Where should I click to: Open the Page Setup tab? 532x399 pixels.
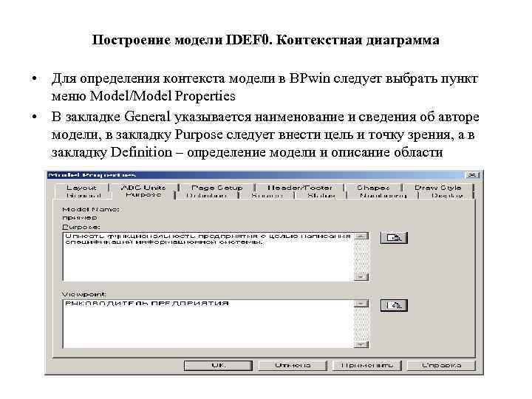pos(216,188)
